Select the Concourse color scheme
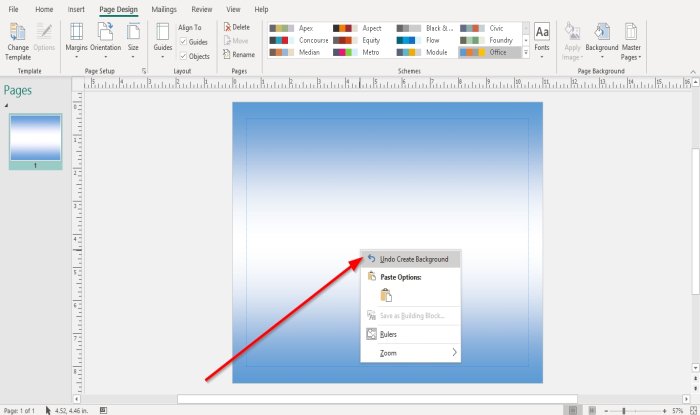Image resolution: width=700 pixels, height=415 pixels. [x=299, y=40]
